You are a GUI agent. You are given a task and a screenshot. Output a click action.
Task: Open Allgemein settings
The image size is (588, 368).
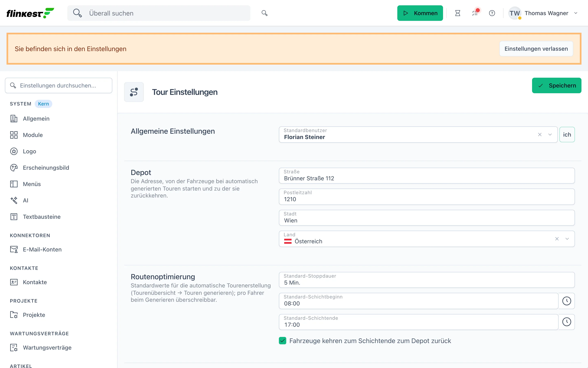[58, 119]
